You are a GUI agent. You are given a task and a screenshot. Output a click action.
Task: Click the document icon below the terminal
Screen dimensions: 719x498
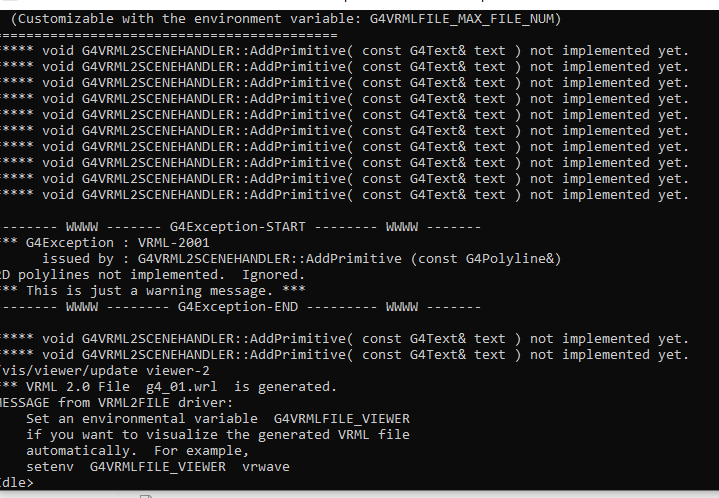coord(146,496)
